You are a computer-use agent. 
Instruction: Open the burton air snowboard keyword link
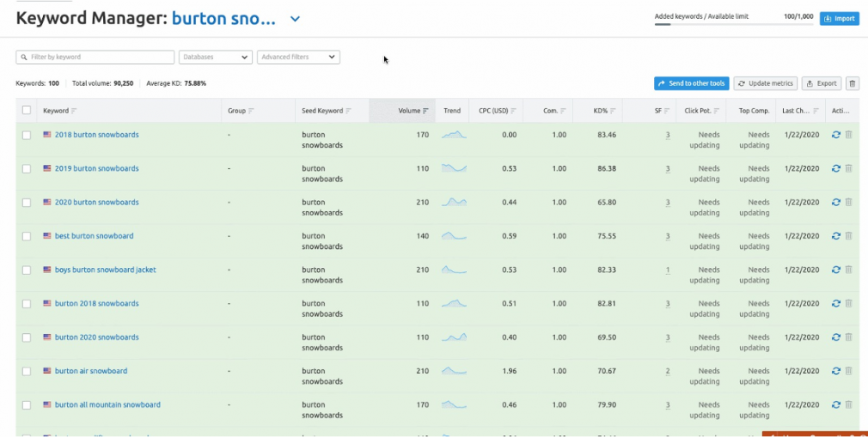[91, 371]
